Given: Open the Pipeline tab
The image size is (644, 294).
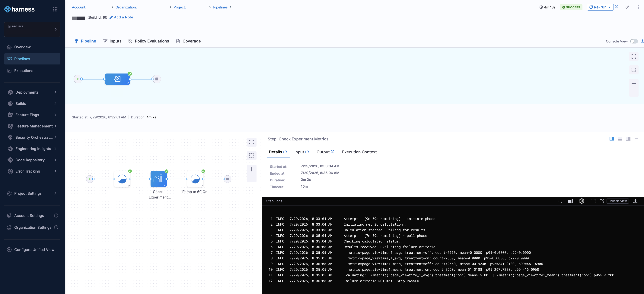Looking at the screenshot, I should [x=85, y=41].
